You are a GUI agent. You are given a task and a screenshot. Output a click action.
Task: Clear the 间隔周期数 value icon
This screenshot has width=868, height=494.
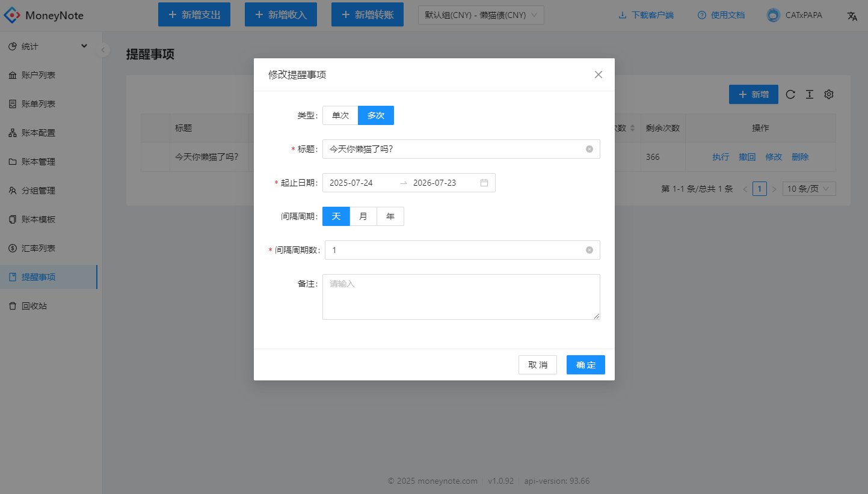589,250
